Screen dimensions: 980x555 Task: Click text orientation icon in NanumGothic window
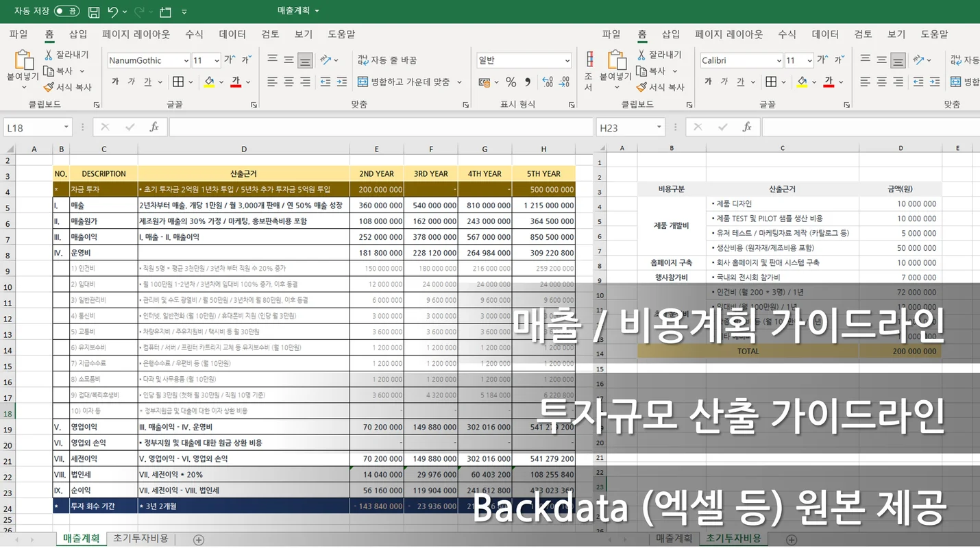(325, 60)
